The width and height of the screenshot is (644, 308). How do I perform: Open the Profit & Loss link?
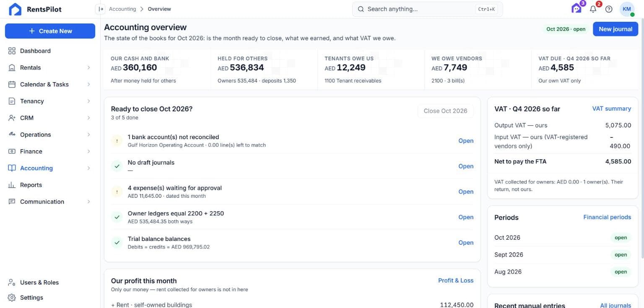click(456, 280)
